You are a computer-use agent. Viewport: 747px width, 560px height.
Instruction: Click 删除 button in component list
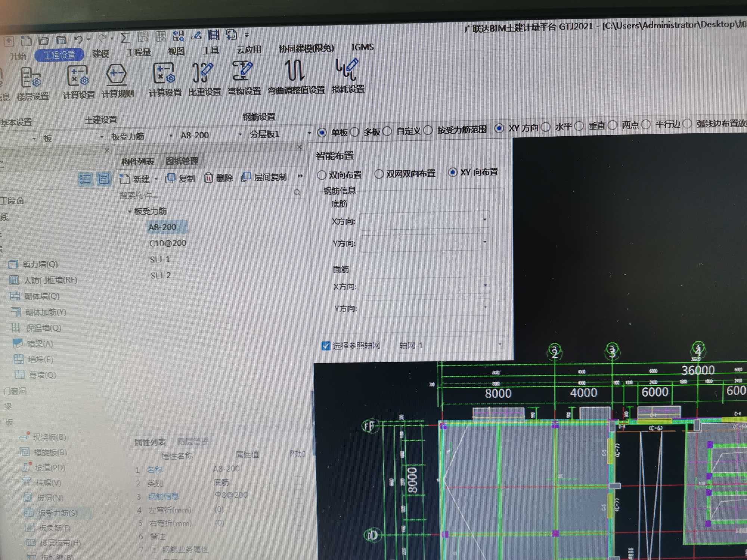tap(218, 177)
